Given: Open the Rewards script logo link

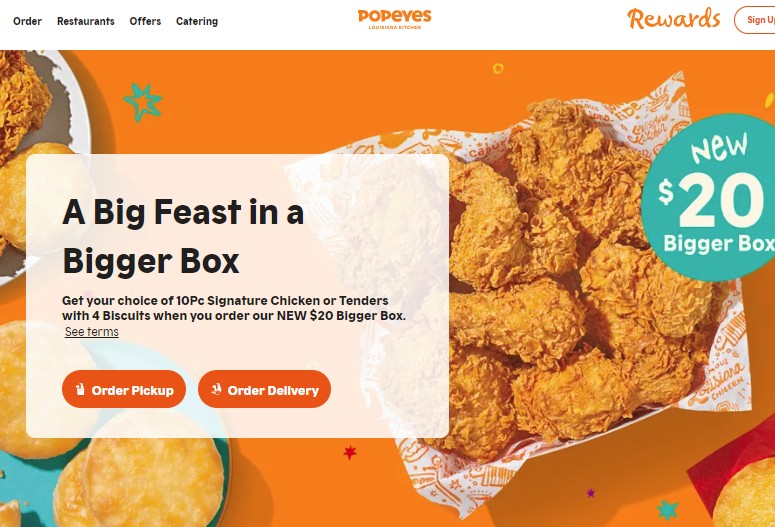Looking at the screenshot, I should pos(674,19).
